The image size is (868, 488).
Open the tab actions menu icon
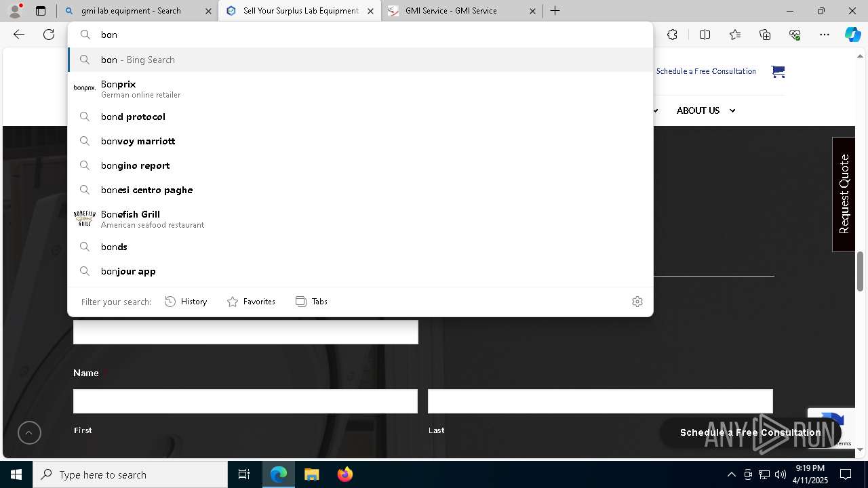41,11
